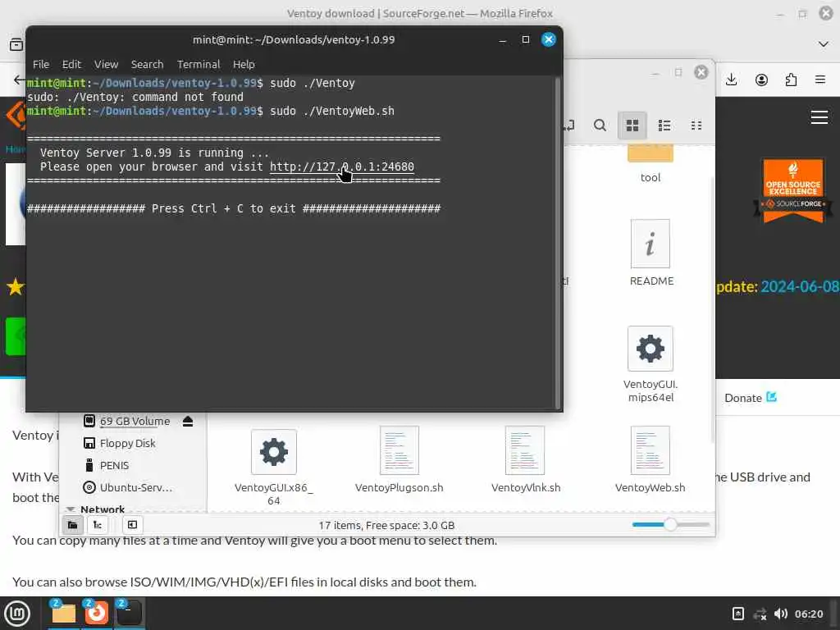Open Terminal menu in terminal window
840x630 pixels.
tap(199, 64)
